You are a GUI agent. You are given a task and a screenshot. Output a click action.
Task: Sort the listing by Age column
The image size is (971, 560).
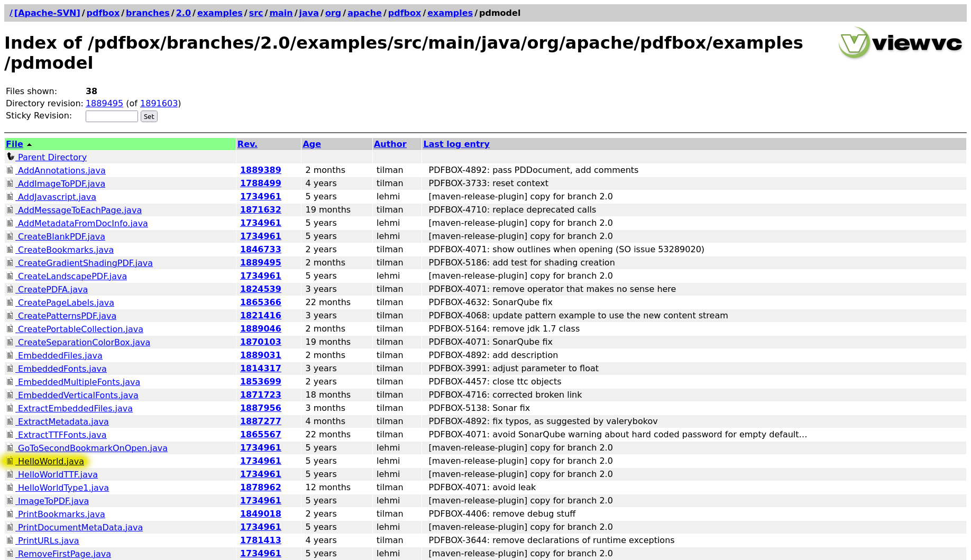tap(312, 144)
